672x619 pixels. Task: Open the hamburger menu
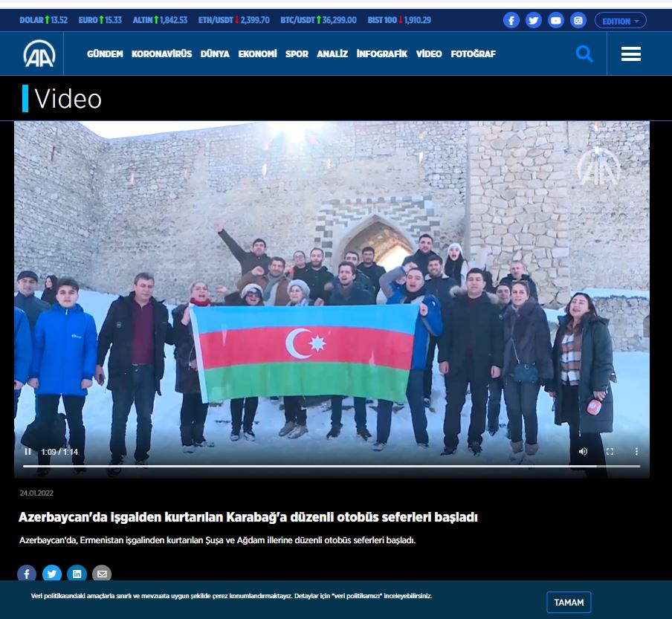point(631,54)
